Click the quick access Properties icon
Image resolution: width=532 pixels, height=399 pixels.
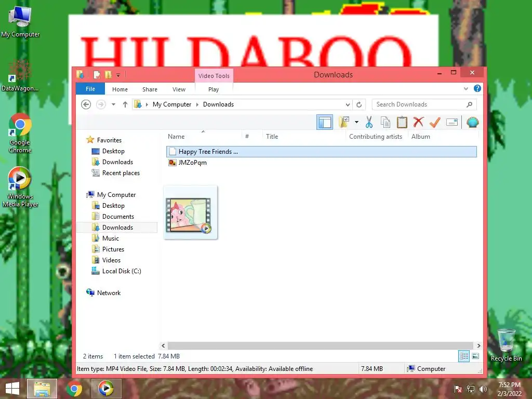click(97, 75)
